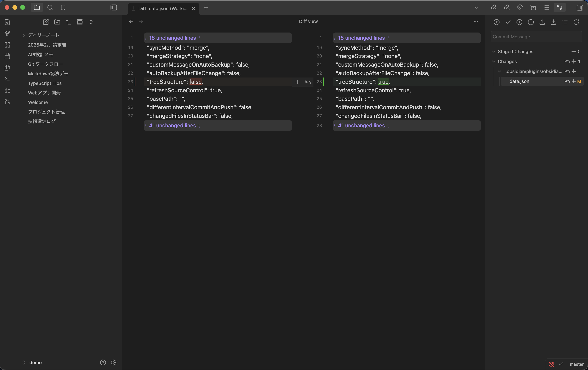The height and width of the screenshot is (370, 588).
Task: Toggle the left sidebar panel
Action: click(x=114, y=8)
